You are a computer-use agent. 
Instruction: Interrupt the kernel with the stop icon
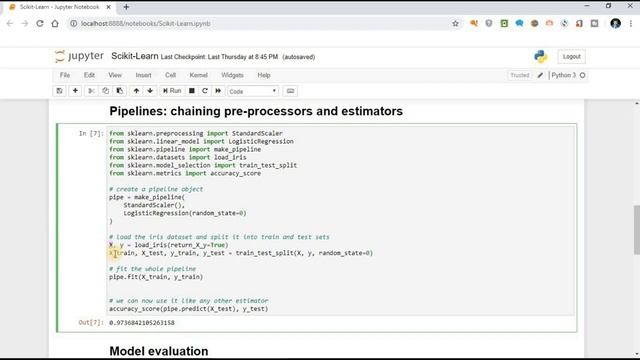click(x=191, y=91)
